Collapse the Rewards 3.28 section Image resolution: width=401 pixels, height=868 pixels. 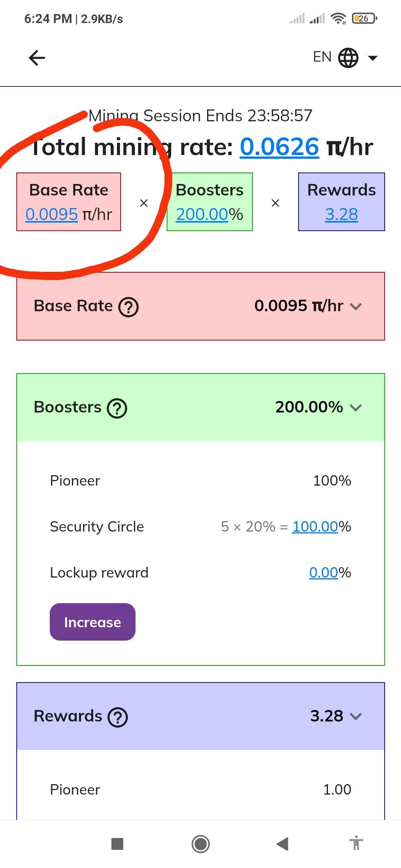pos(356,716)
